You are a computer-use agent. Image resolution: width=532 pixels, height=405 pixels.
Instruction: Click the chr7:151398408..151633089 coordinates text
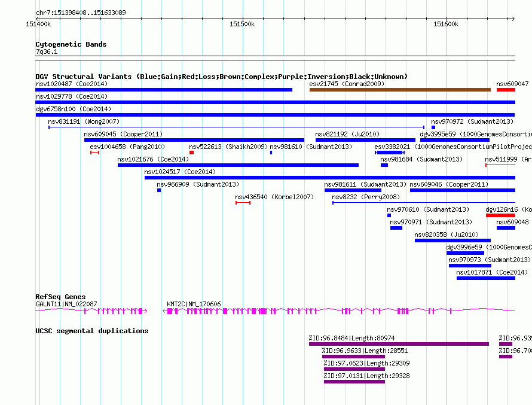click(81, 13)
